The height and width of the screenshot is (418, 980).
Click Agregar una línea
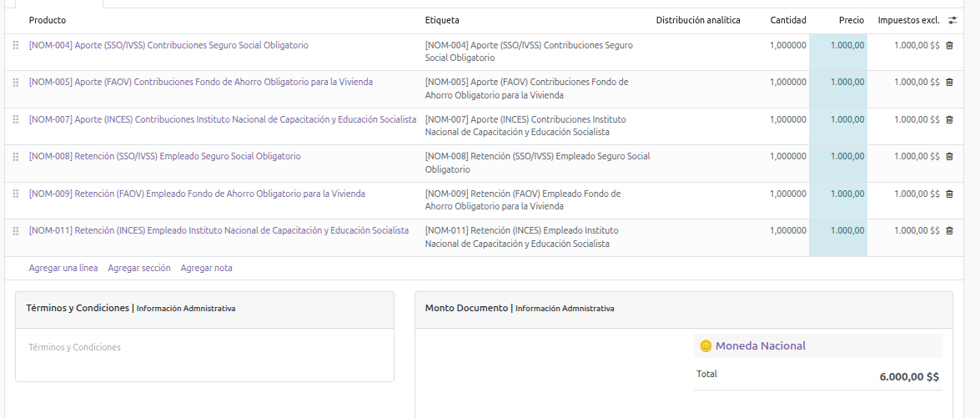coord(63,268)
